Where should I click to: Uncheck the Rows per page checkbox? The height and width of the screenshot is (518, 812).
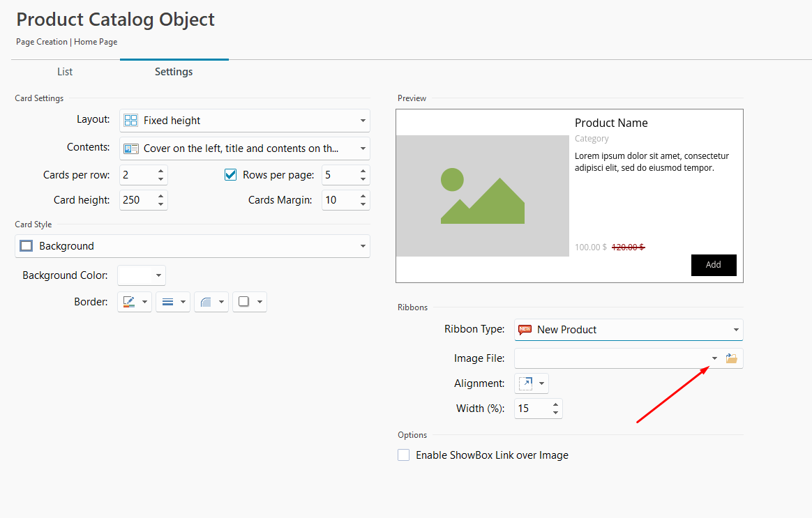[231, 175]
